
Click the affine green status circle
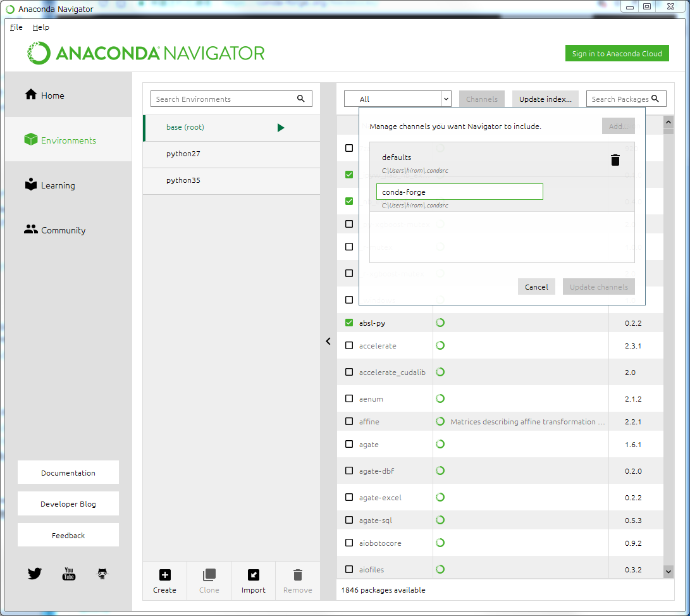440,421
